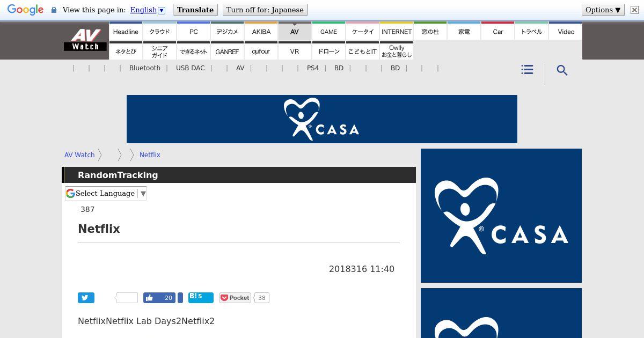Click the Hatena bookmark B! button
644x338 pixels.
201,297
